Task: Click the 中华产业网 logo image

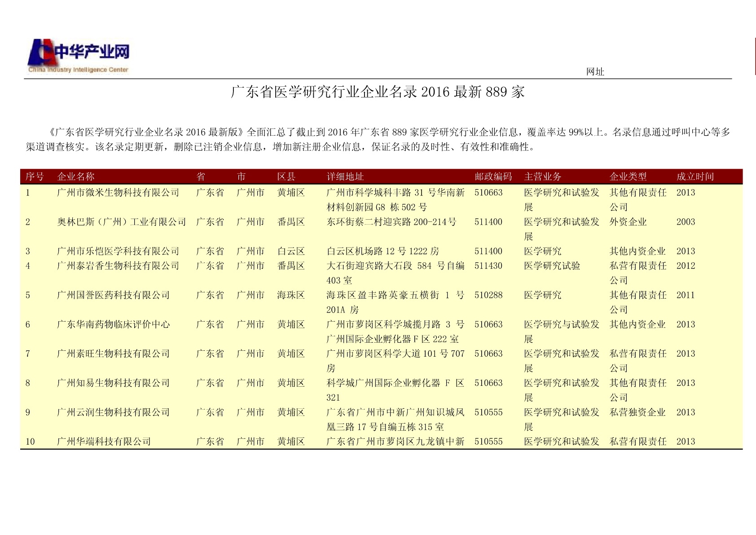Action: tap(79, 56)
